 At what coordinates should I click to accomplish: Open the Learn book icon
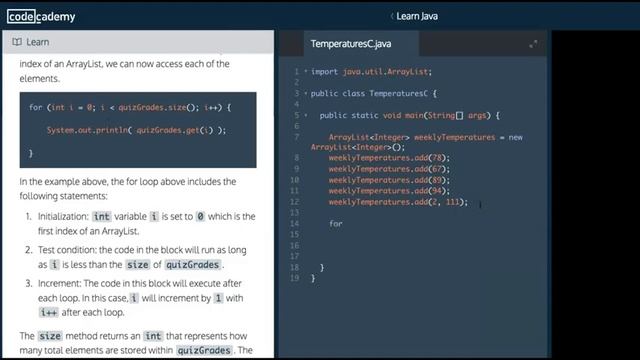(x=17, y=42)
